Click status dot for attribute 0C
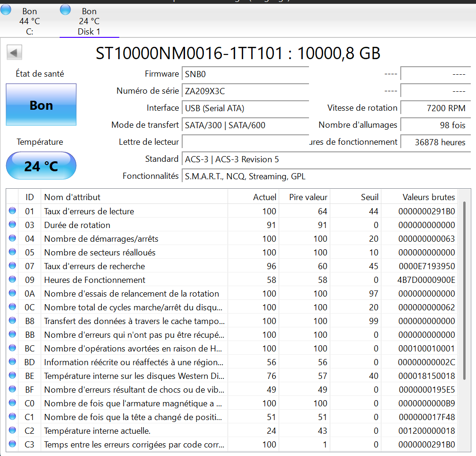The height and width of the screenshot is (456, 476). point(12,307)
